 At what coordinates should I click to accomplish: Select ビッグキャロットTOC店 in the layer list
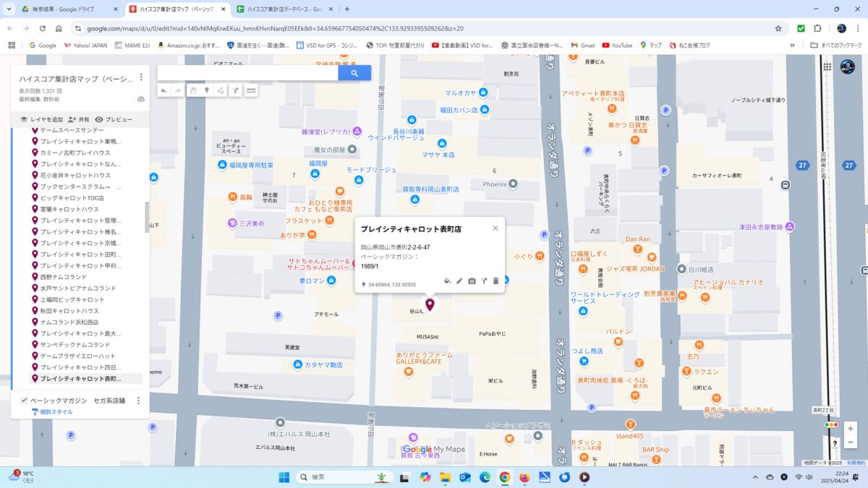(x=72, y=197)
